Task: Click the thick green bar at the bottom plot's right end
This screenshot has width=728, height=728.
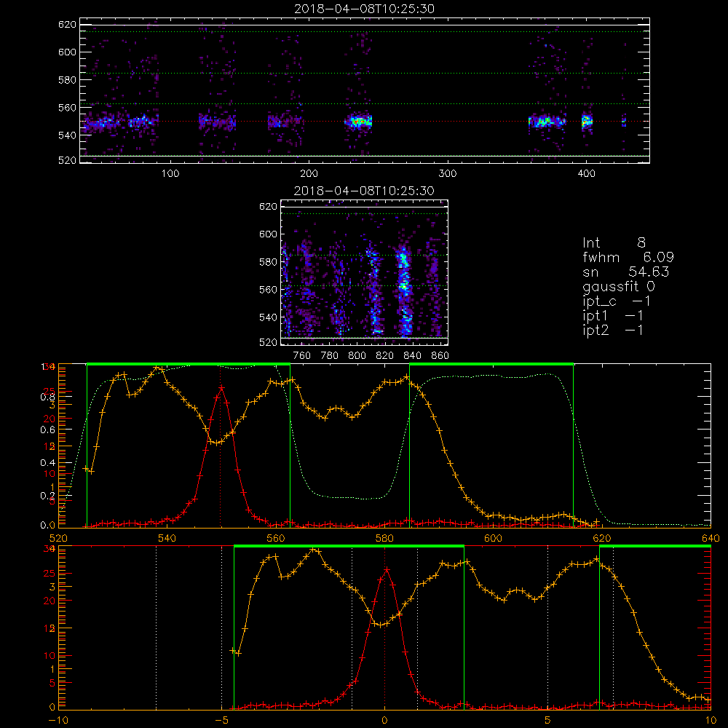Action: (x=655, y=547)
